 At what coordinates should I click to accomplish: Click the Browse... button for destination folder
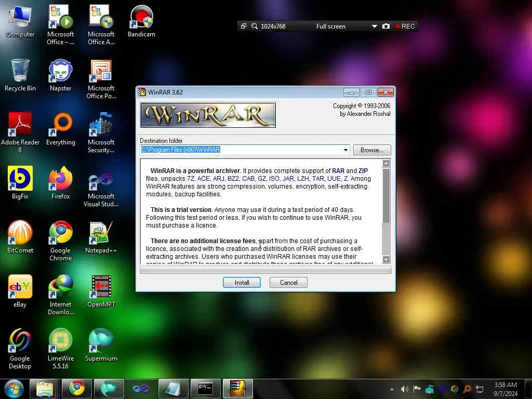click(372, 150)
